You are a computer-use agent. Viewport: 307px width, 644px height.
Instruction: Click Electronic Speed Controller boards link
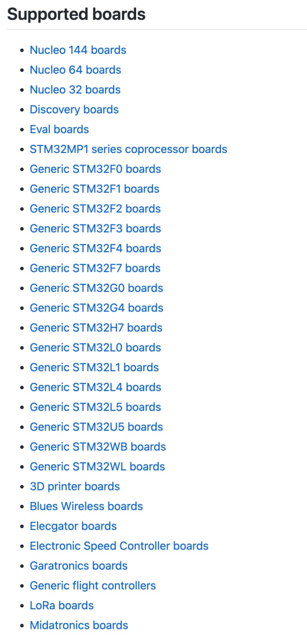click(119, 546)
